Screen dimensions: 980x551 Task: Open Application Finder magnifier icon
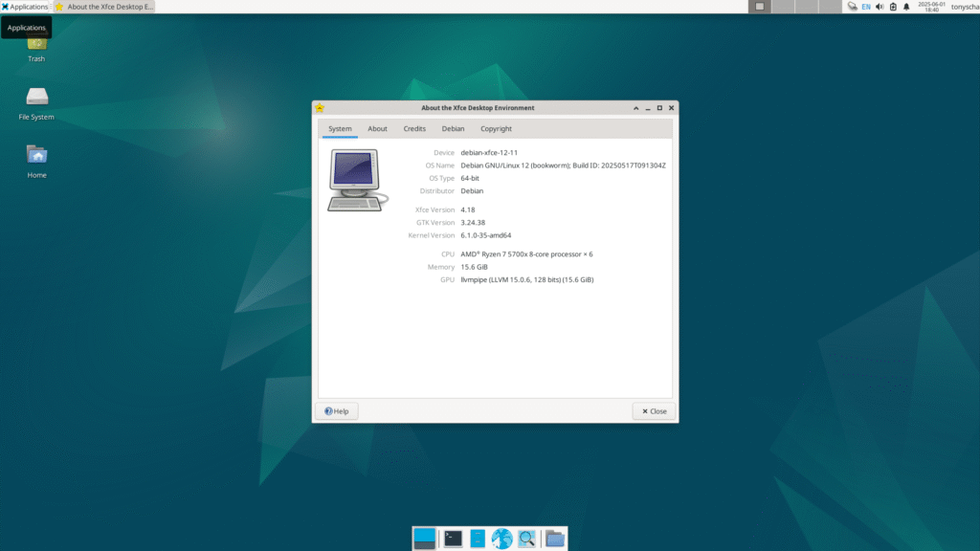tap(527, 539)
